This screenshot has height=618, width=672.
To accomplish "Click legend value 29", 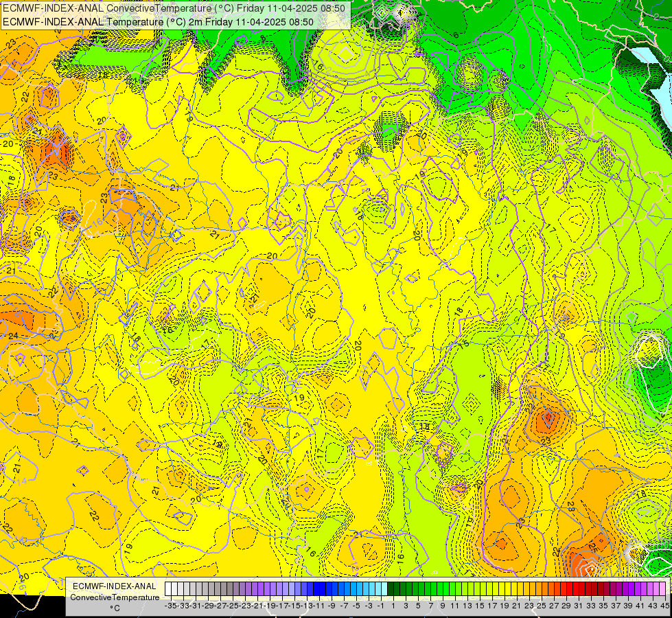I will [566, 606].
